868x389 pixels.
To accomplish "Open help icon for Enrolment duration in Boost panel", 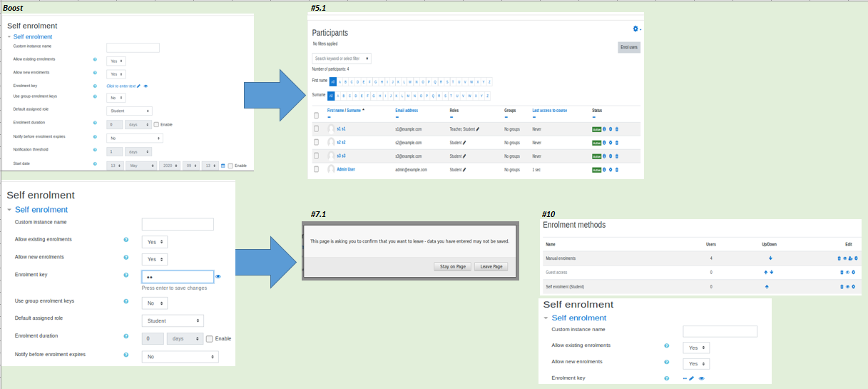I will point(95,123).
